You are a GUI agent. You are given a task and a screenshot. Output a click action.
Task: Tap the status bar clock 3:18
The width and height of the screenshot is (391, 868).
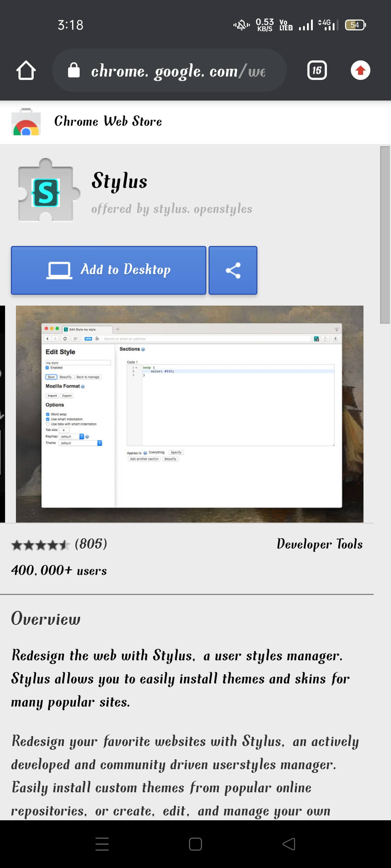point(71,25)
